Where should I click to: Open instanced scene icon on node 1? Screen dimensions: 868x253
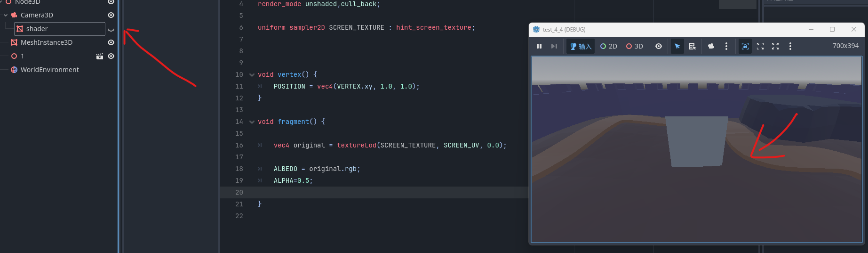tap(100, 56)
